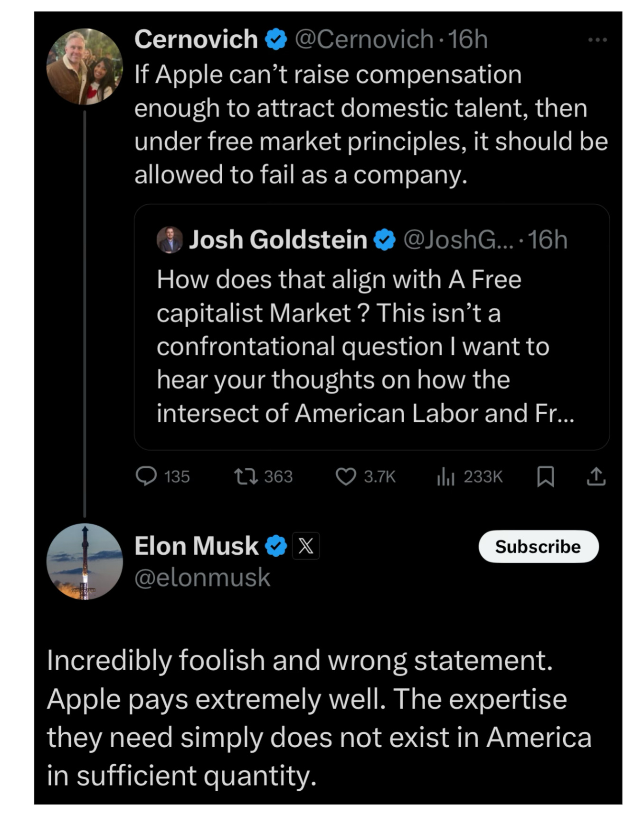Open the quoted Josh Goldstein tweet text

364,346
